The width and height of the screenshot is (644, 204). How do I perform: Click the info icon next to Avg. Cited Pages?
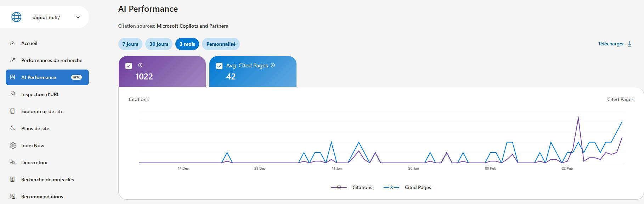273,65
